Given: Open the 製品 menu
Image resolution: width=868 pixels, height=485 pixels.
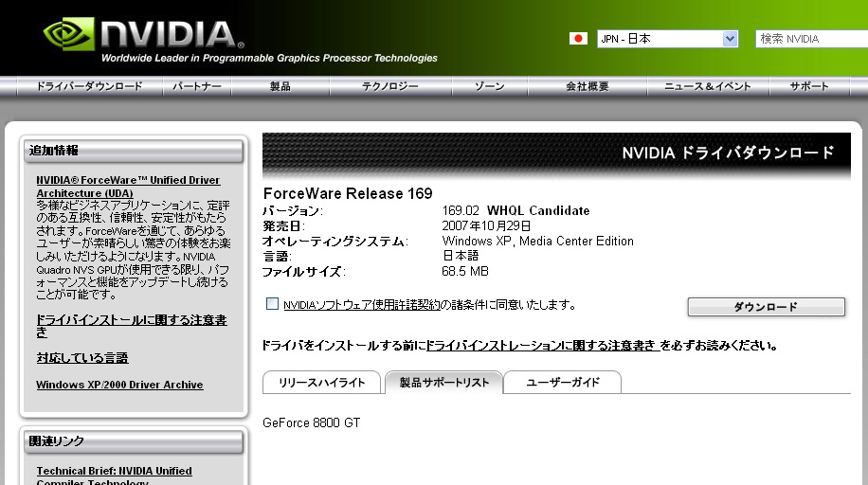Looking at the screenshot, I should pos(280,86).
